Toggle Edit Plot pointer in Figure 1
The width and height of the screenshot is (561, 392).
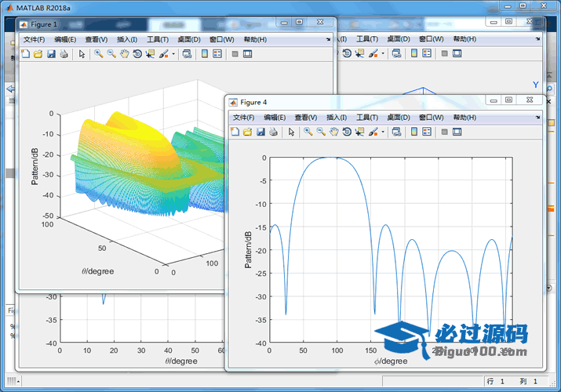pyautogui.click(x=82, y=54)
